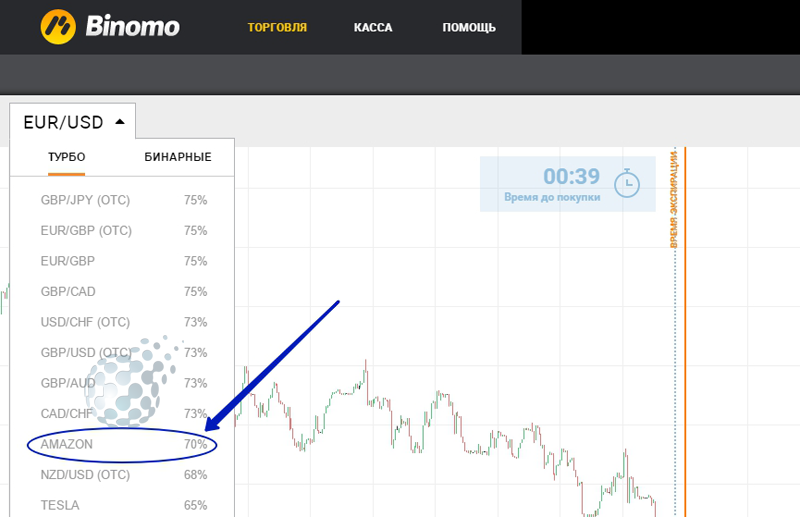Click the timer clock icon
The image size is (800, 517).
click(627, 183)
